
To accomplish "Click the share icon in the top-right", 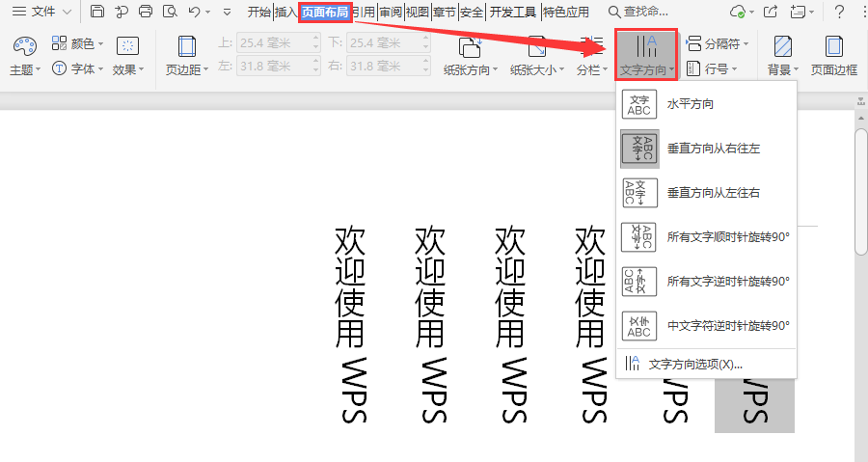I will tap(770, 12).
